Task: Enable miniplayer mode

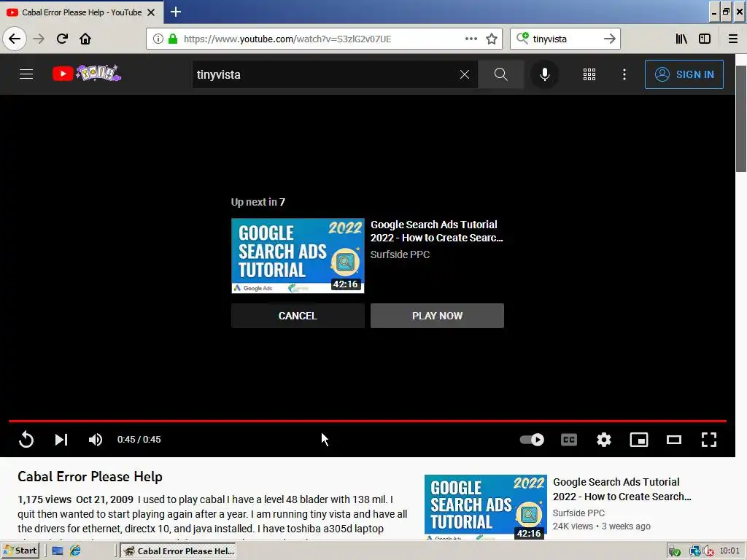Action: (x=639, y=440)
